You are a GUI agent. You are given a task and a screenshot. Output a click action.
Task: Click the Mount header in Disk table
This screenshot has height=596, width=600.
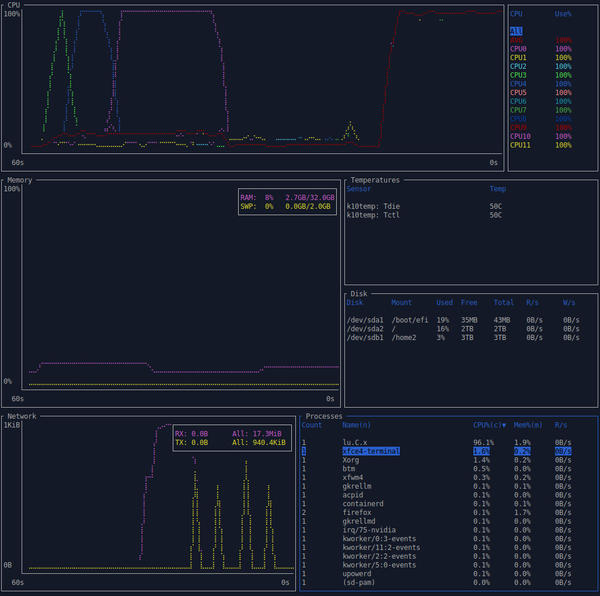pyautogui.click(x=401, y=303)
